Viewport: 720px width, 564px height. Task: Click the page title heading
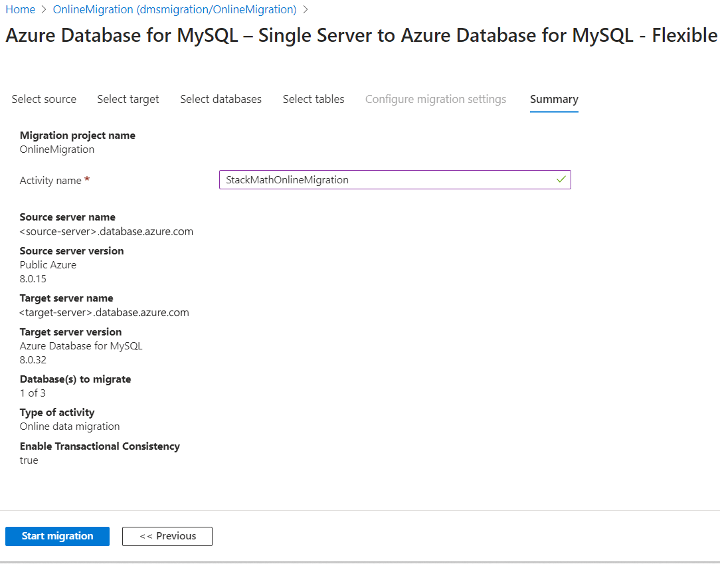pyautogui.click(x=361, y=35)
